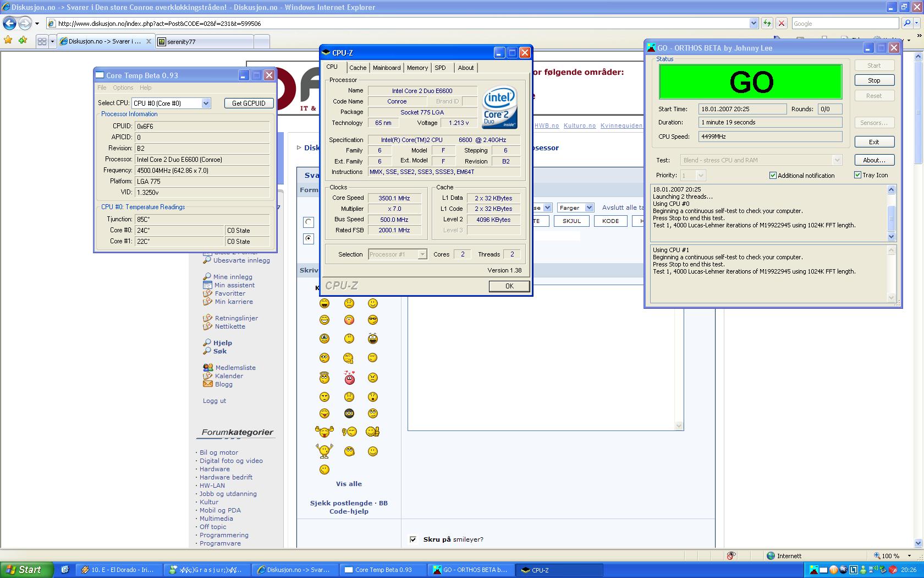Open the Favorites Center star icon
This screenshot has width=924, height=578.
click(x=8, y=40)
